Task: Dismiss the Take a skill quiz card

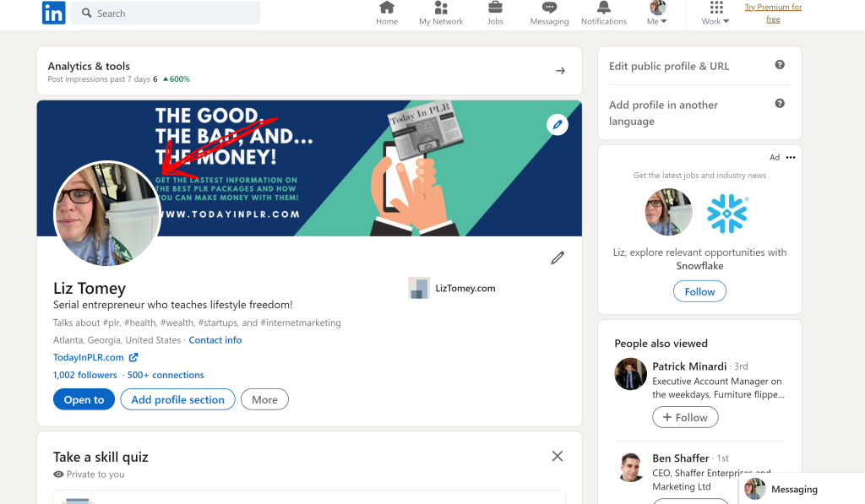Action: (558, 456)
